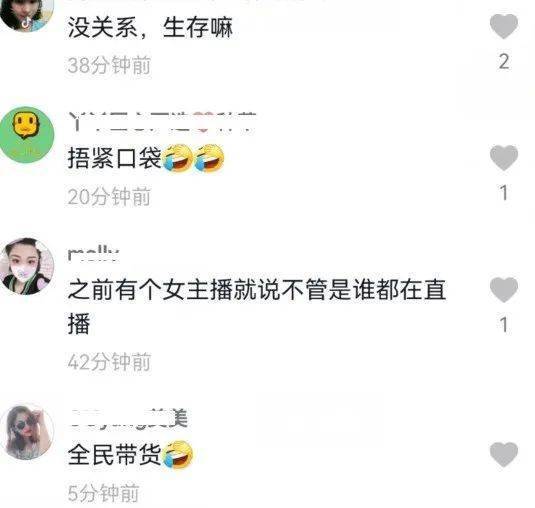The height and width of the screenshot is (508, 535).
Task: Tap username ending in '美'
Action: (128, 418)
